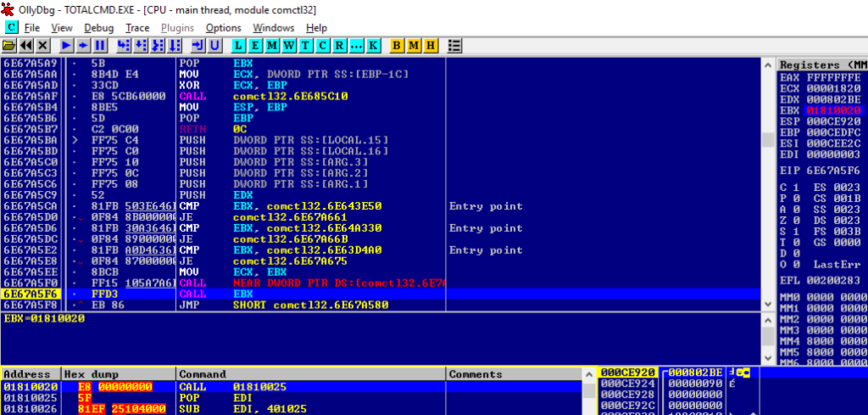Image resolution: width=868 pixels, height=415 pixels.
Task: Open the Breakpoints B window
Action: 397,45
